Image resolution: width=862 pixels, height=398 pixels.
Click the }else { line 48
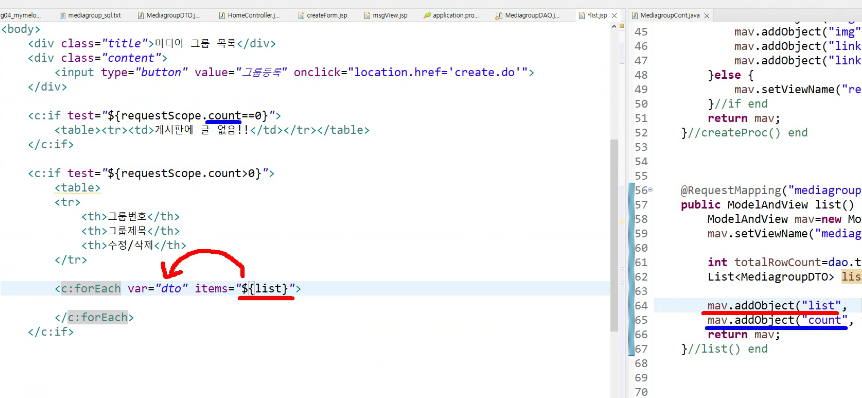click(731, 75)
